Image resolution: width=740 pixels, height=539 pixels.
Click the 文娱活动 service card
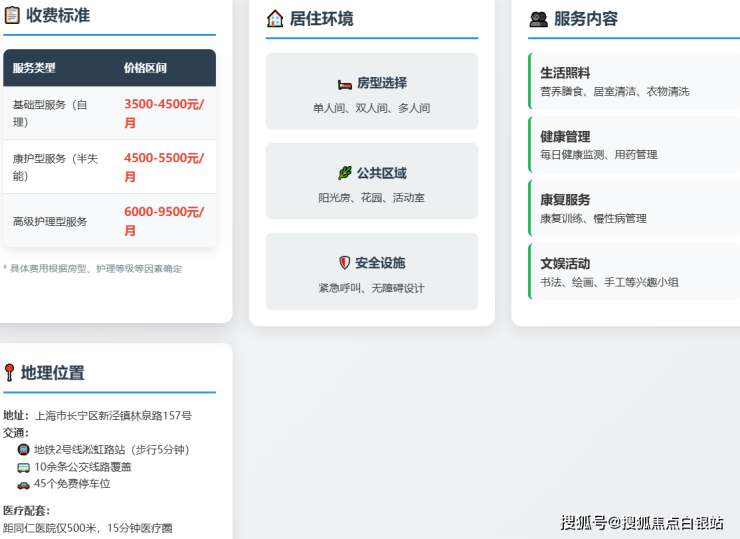click(x=634, y=272)
